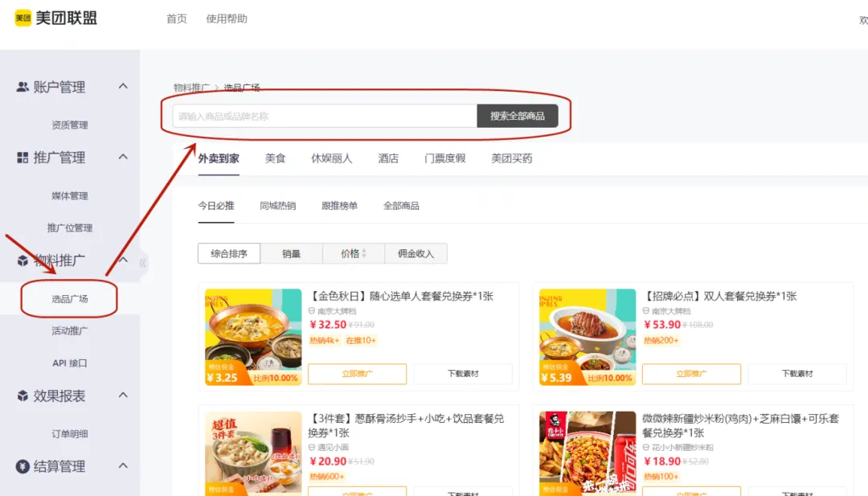
Task: Click 立即推广 for 招牌必点 double meal
Action: coord(691,374)
